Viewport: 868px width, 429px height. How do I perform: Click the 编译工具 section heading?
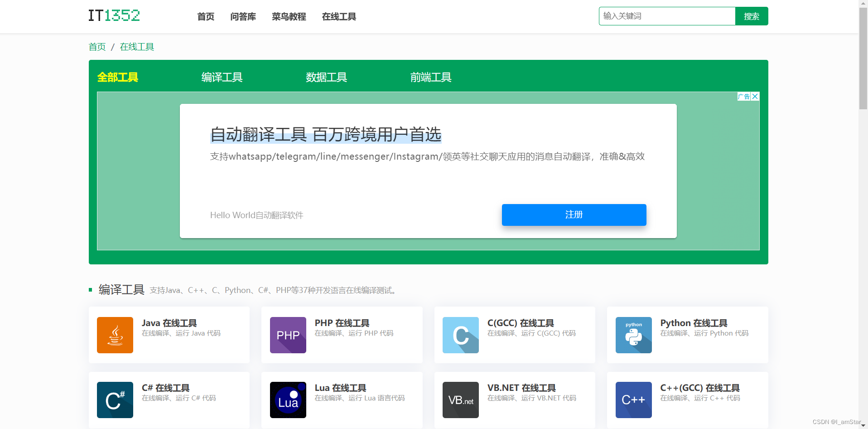tap(121, 290)
